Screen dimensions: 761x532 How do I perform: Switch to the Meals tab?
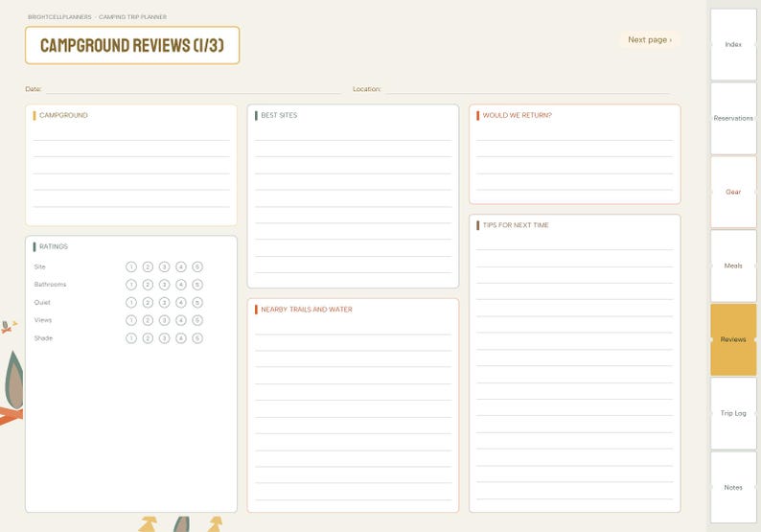[733, 266]
